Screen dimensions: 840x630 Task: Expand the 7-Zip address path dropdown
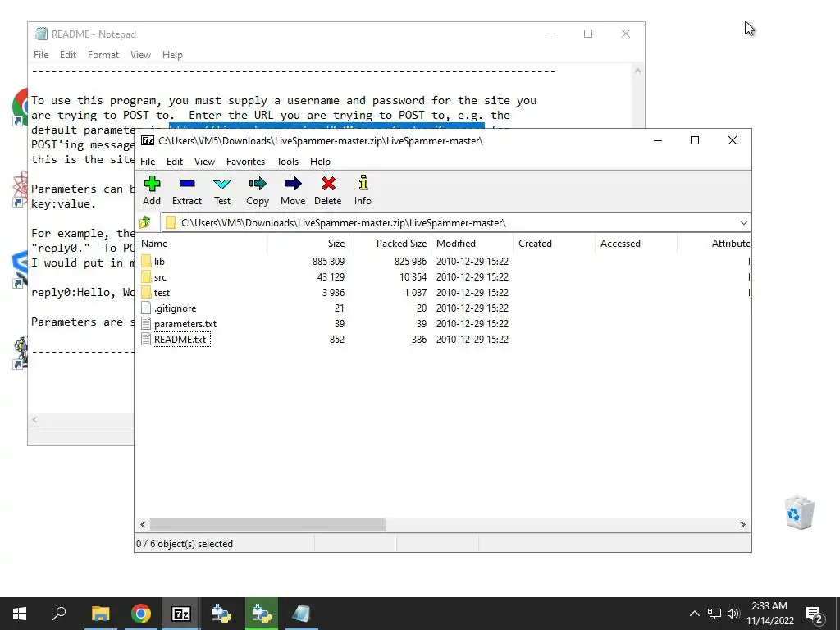[x=743, y=223]
